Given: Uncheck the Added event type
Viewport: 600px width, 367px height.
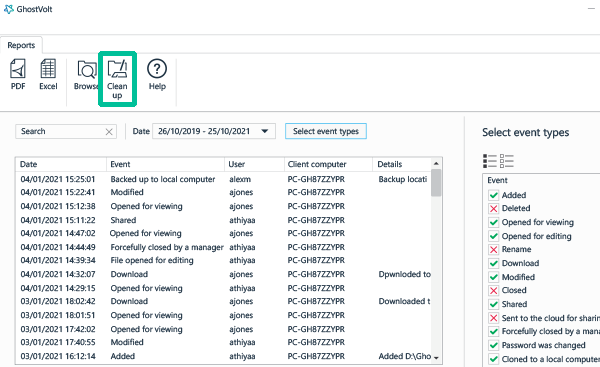Looking at the screenshot, I should click(x=493, y=195).
